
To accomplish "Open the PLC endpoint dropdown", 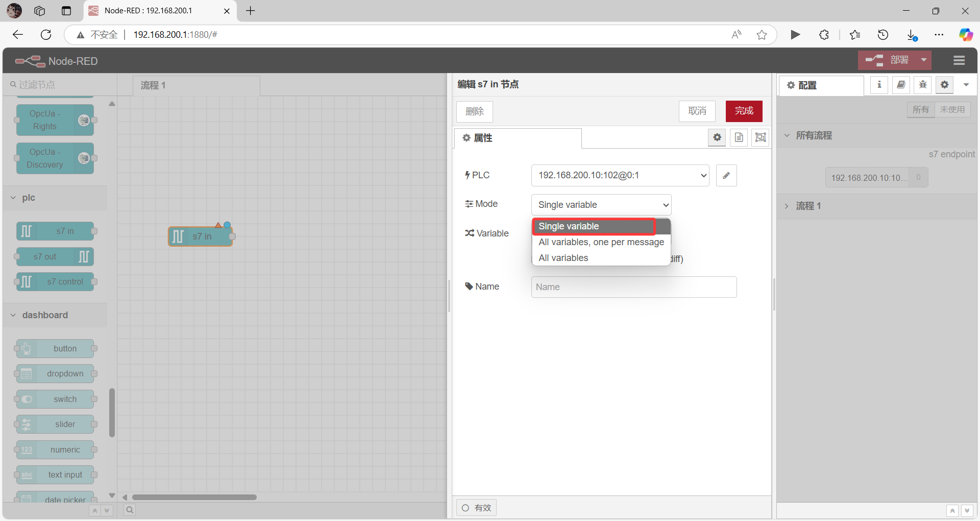I will (x=620, y=175).
